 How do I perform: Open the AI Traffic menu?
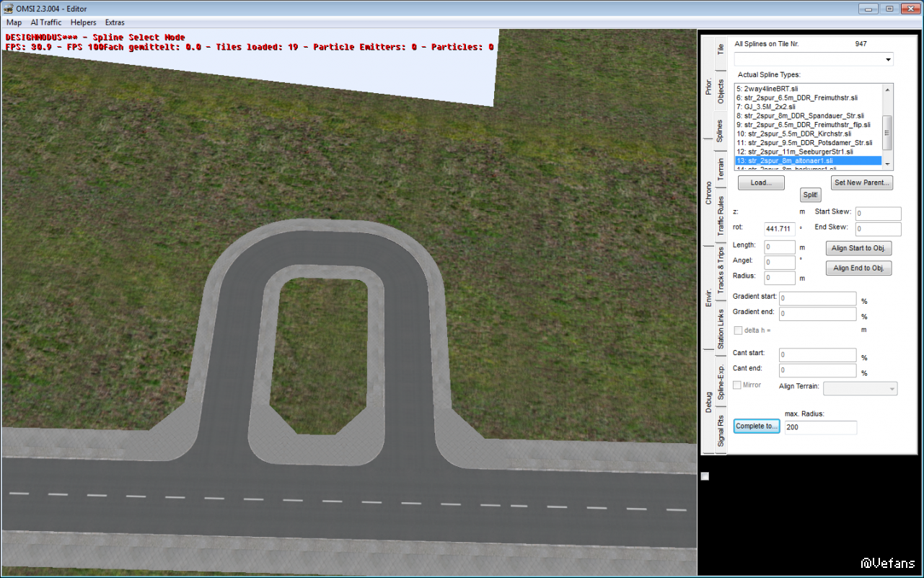[46, 22]
